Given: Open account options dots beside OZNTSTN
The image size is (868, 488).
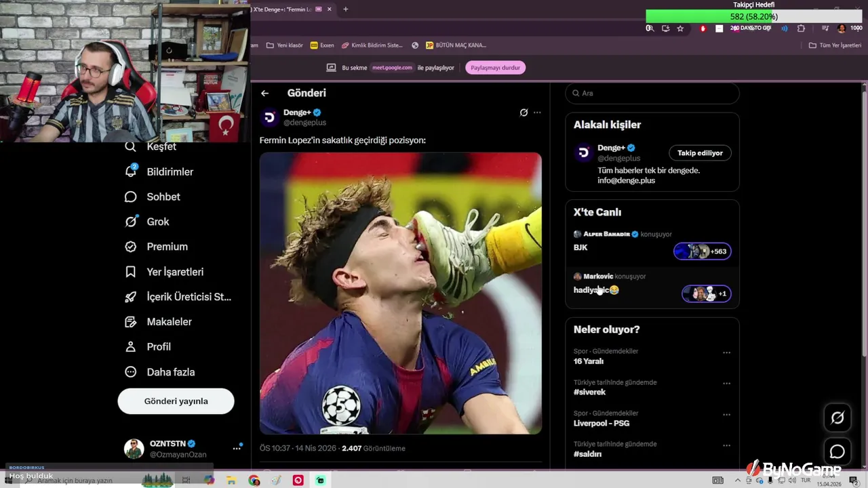Looking at the screenshot, I should (237, 448).
